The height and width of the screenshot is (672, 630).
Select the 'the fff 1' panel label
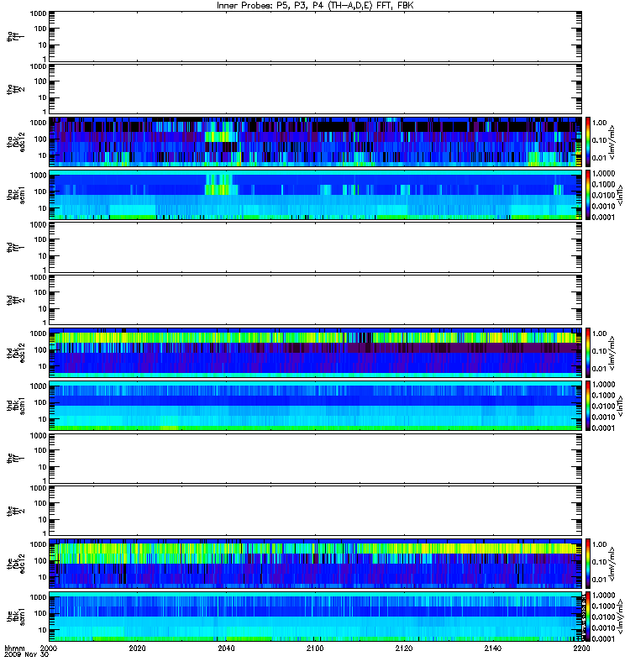15,459
